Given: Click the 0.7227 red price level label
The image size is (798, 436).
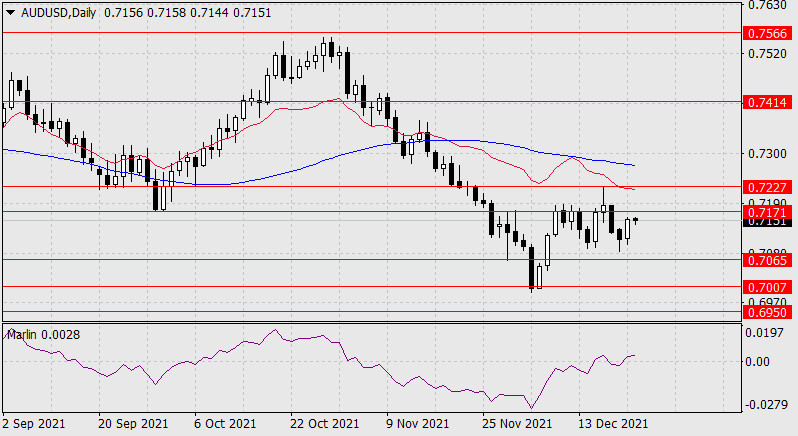Looking at the screenshot, I should tap(767, 188).
